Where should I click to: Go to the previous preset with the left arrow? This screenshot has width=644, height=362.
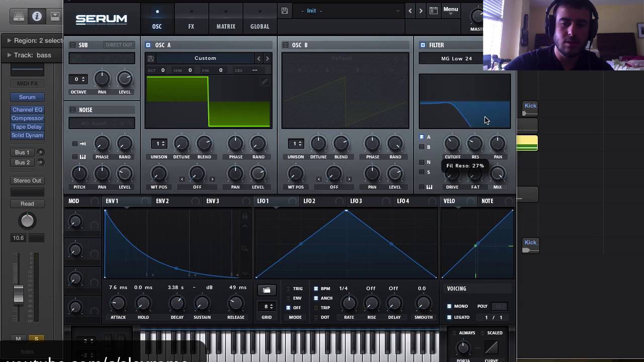point(410,11)
